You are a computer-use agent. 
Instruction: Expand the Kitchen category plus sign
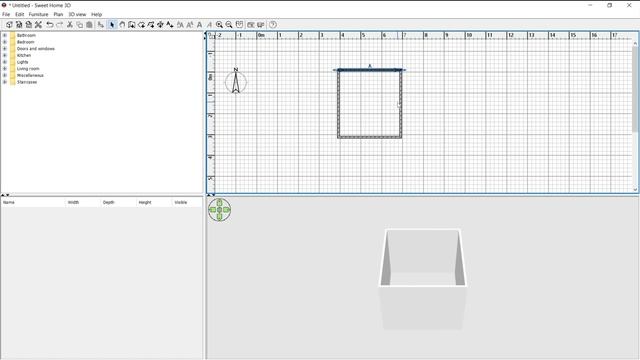click(x=5, y=55)
